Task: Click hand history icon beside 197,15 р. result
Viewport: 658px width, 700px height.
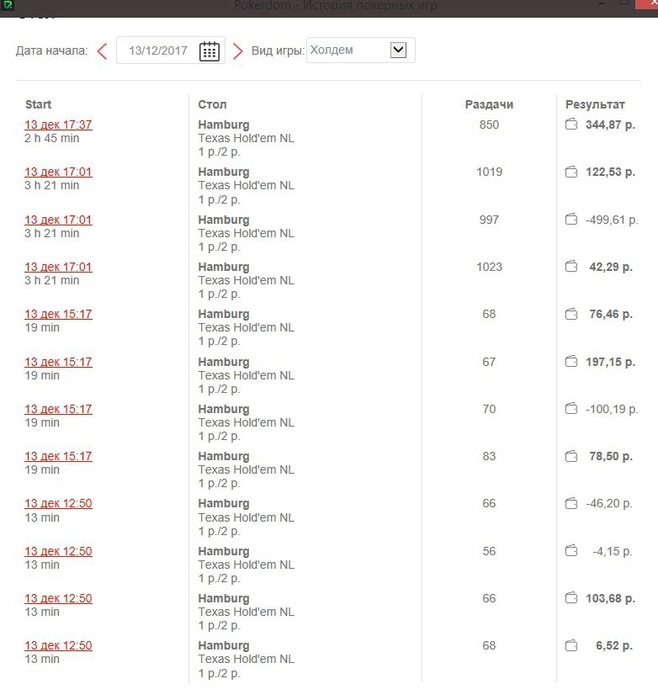Action: coord(571,362)
